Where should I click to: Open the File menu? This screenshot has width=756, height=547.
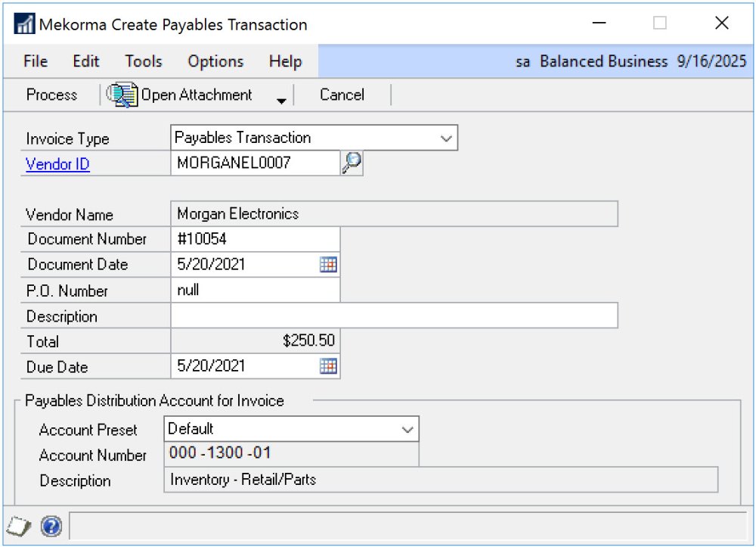[x=34, y=61]
